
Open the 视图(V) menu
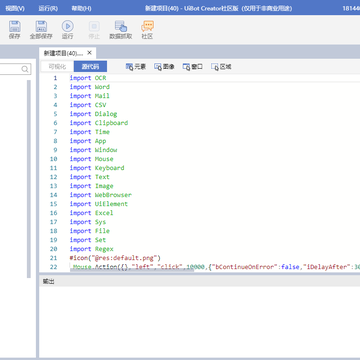[x=15, y=8]
